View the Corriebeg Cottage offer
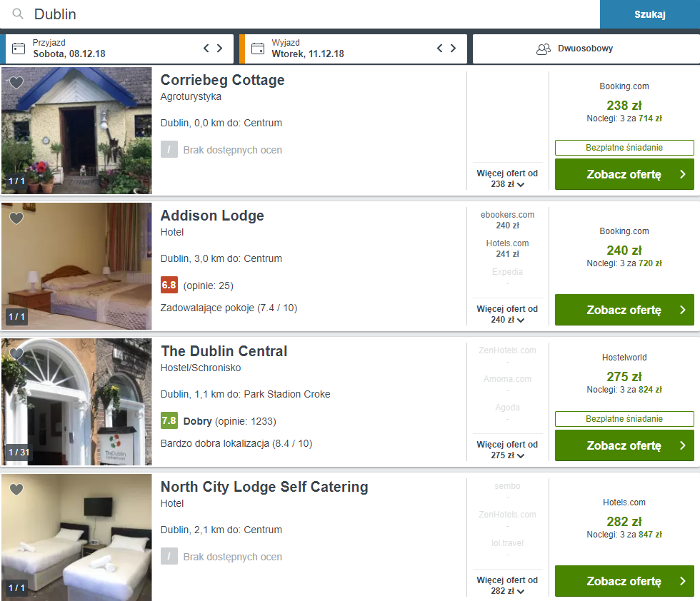The image size is (700, 601). coord(624,174)
